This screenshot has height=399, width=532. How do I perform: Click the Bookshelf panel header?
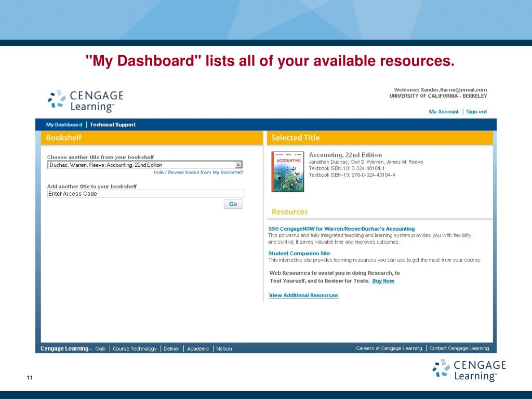point(152,138)
